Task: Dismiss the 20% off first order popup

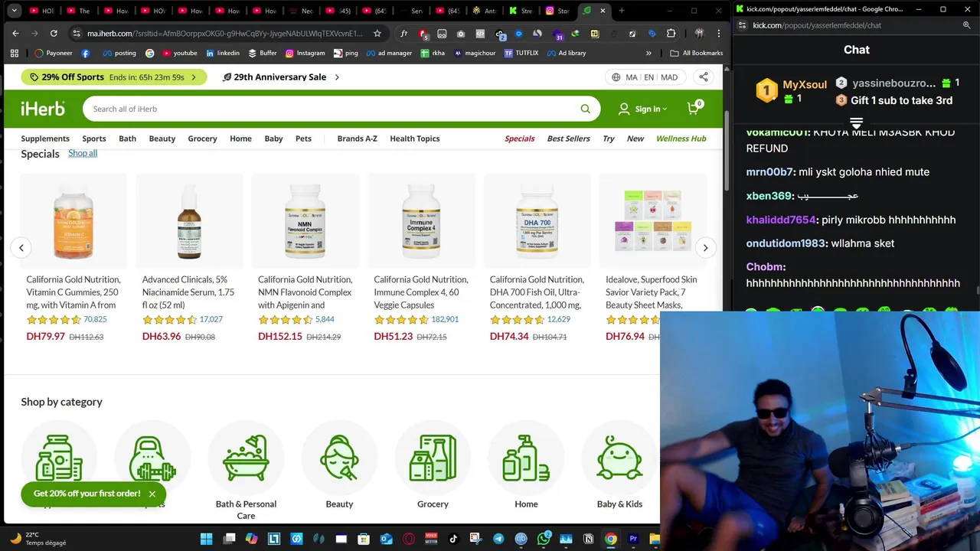Action: pyautogui.click(x=152, y=494)
